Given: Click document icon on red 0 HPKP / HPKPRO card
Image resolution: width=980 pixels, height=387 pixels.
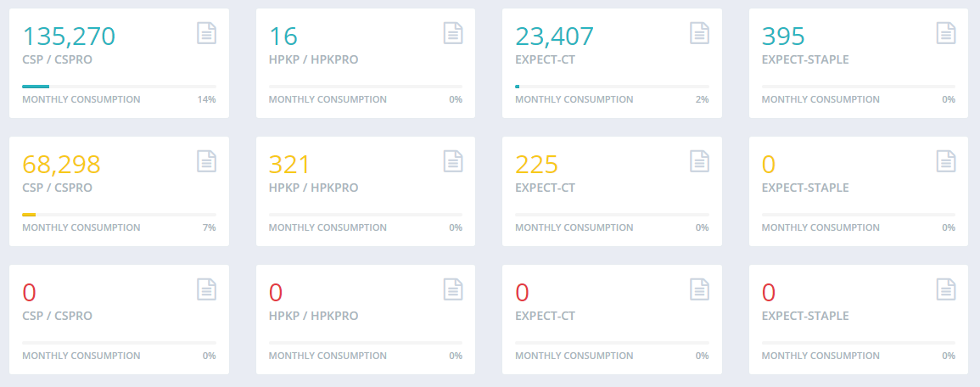Looking at the screenshot, I should click(x=453, y=289).
